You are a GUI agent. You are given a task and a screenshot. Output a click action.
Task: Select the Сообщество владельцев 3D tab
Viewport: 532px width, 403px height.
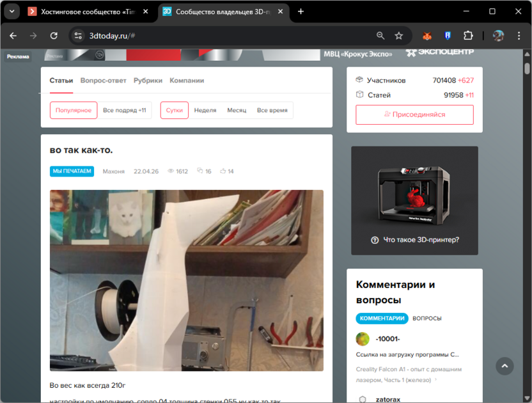(x=223, y=12)
